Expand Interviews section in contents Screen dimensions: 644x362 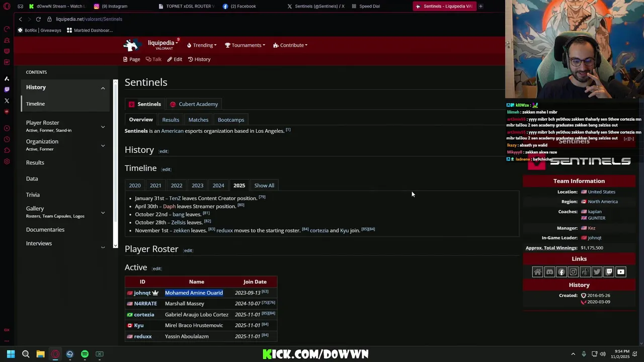[103, 247]
